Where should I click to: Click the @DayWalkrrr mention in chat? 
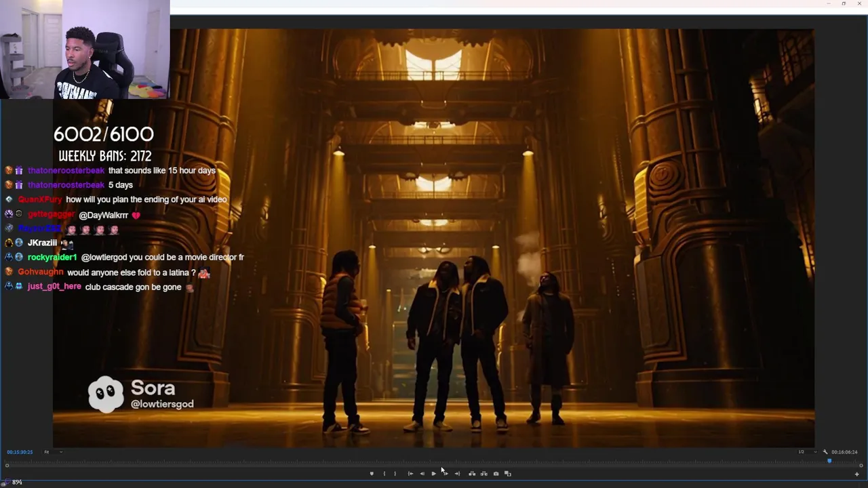(x=104, y=215)
